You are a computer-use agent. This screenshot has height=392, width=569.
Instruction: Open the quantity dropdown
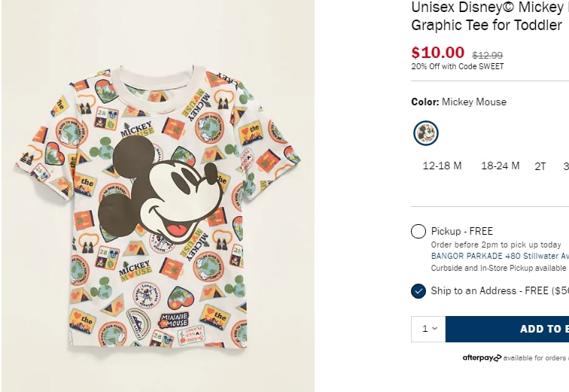coord(429,329)
